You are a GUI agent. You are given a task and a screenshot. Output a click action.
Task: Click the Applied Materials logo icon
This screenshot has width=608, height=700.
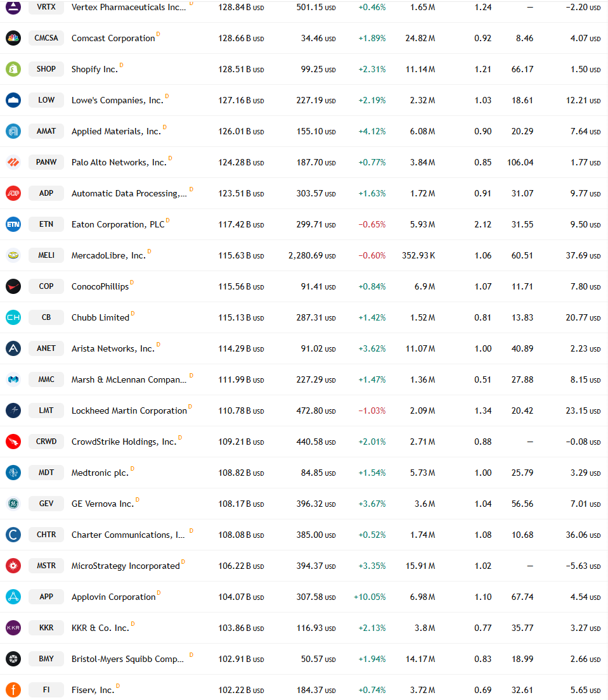click(x=13, y=131)
